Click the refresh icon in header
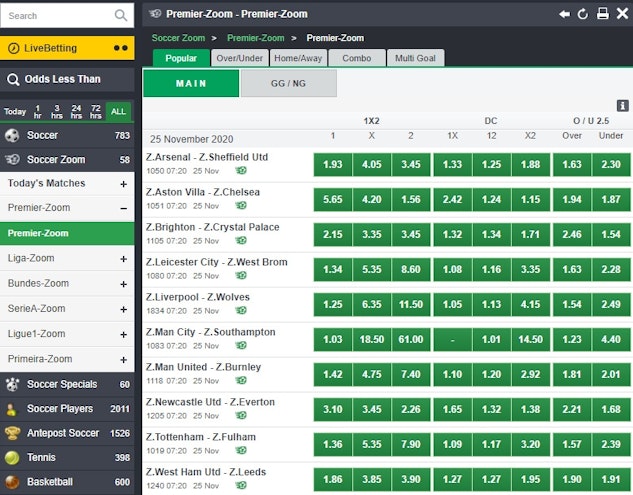 [583, 14]
